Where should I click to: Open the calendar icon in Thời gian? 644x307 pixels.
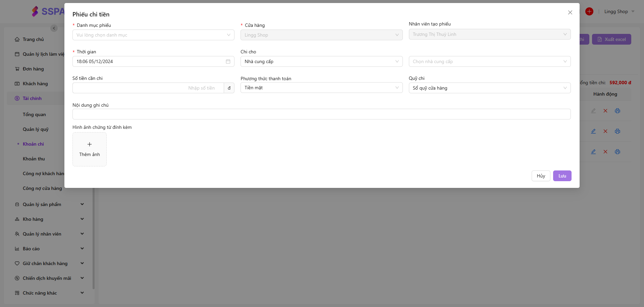pos(228,61)
